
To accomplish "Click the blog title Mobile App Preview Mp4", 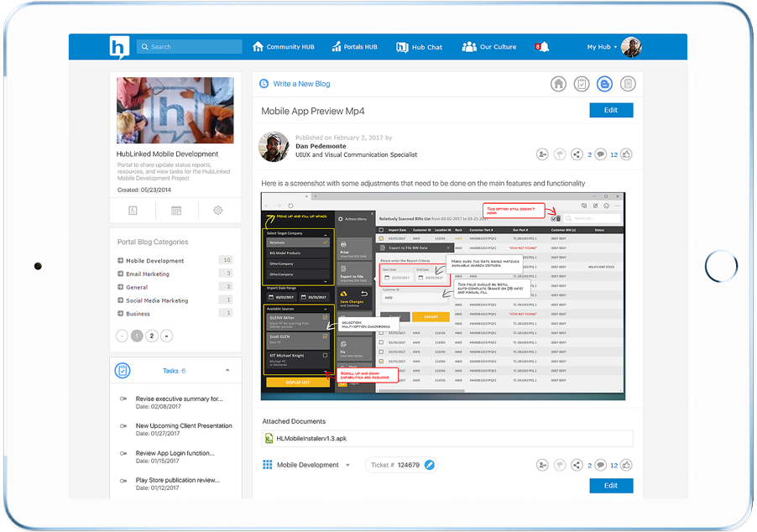I will click(313, 111).
